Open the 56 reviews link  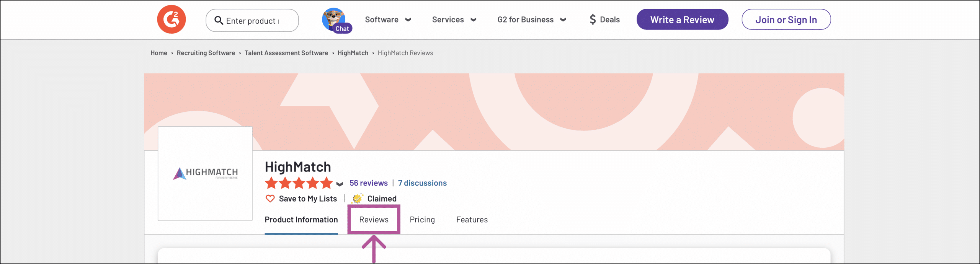368,183
